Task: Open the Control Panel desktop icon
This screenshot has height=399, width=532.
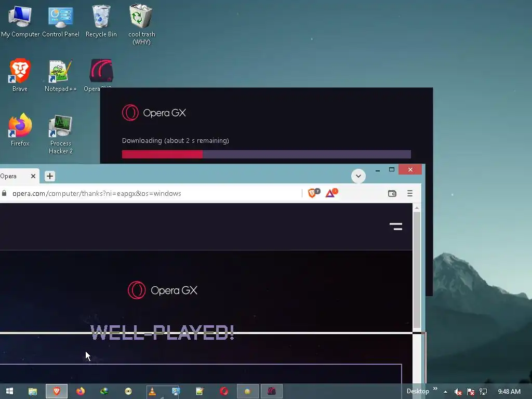Action: click(61, 21)
